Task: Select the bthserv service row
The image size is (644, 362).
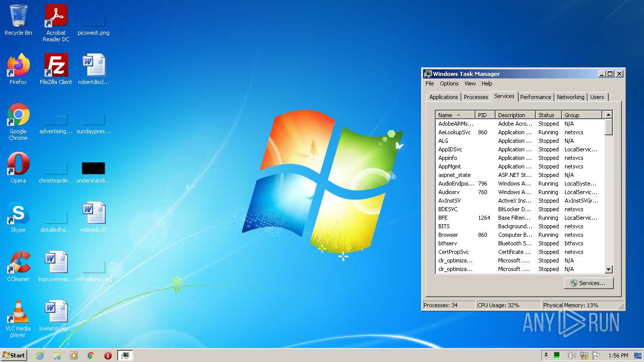Action: coord(520,243)
